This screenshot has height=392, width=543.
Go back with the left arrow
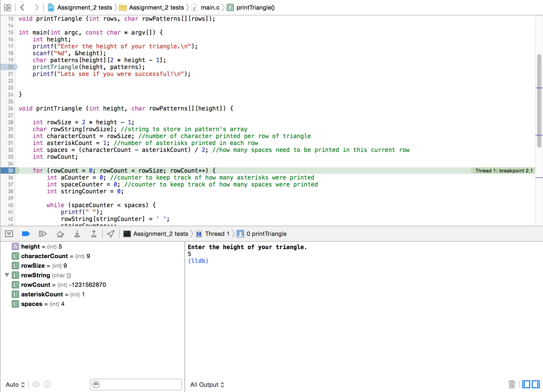(22, 7)
